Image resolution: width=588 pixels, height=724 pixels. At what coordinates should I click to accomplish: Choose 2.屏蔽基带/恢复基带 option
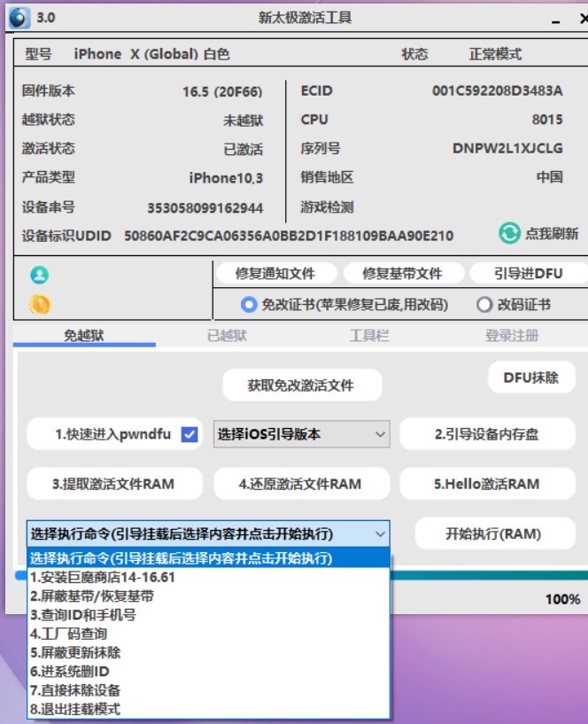point(209,596)
